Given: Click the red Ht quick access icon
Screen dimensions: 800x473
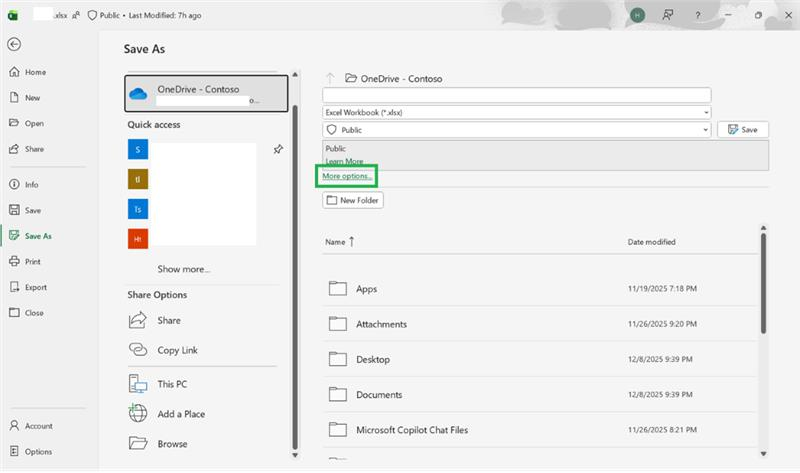Looking at the screenshot, I should click(x=138, y=239).
